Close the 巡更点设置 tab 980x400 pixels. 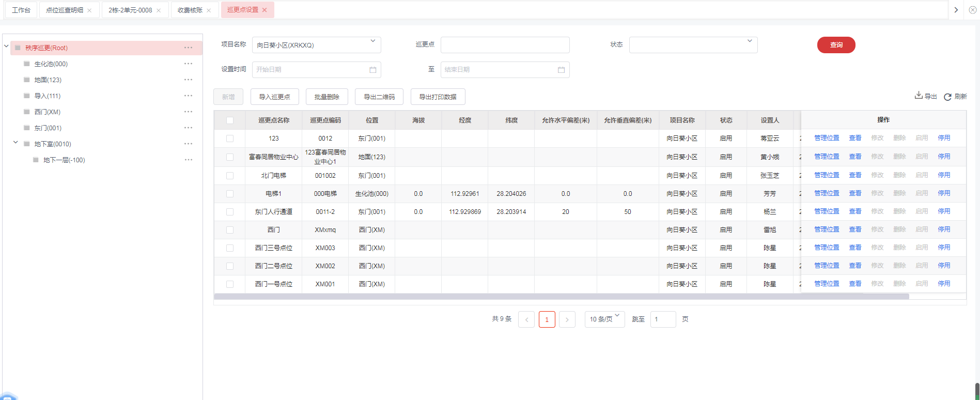click(265, 10)
